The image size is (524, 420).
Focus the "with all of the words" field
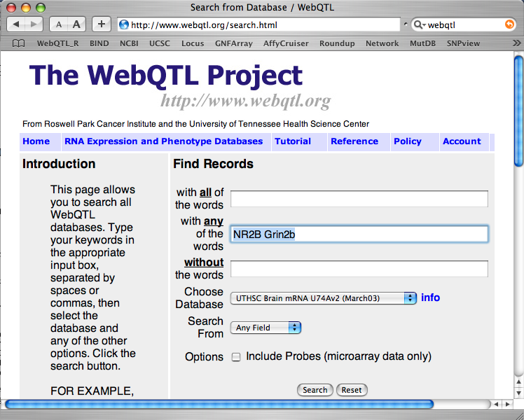click(359, 199)
